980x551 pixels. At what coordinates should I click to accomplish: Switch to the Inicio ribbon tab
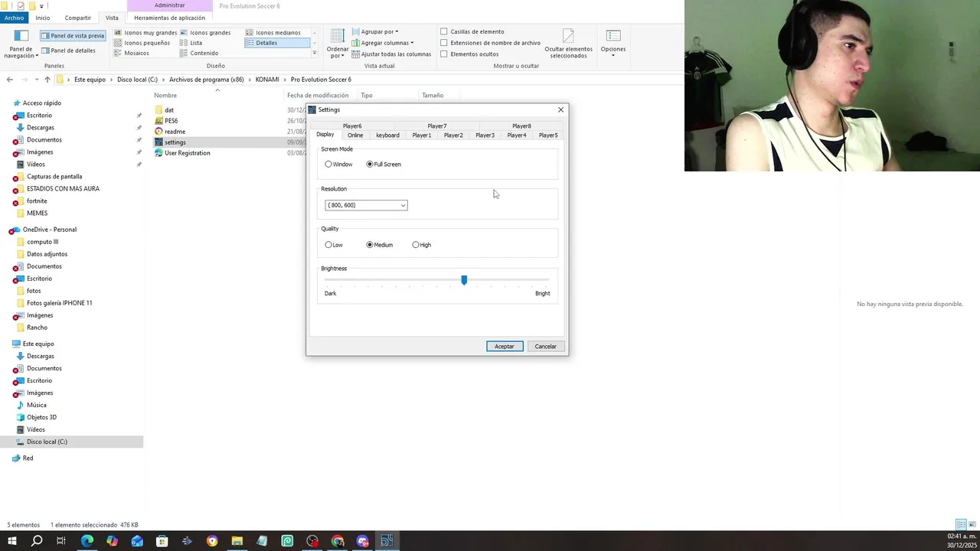42,18
